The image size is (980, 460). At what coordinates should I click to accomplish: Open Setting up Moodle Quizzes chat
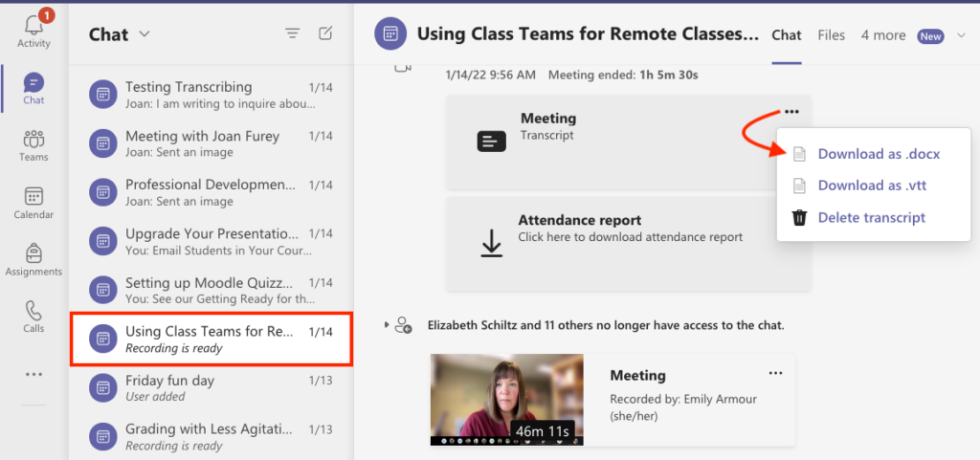[212, 290]
